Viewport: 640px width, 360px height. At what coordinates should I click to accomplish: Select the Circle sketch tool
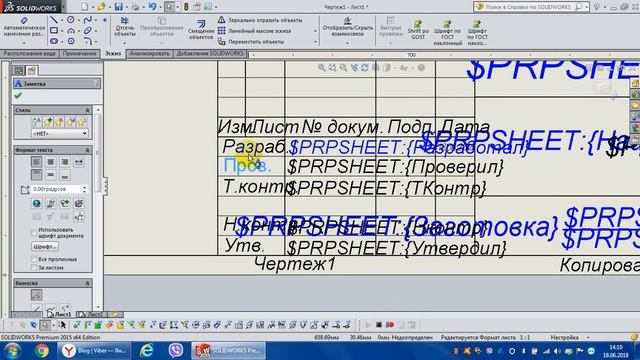[71, 20]
